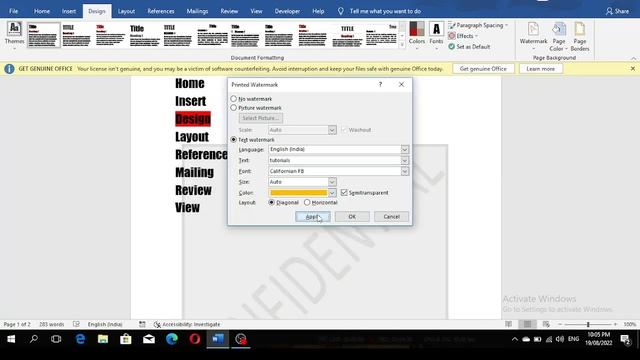Click the English (India) status bar language
This screenshot has height=360, width=640.
105,324
